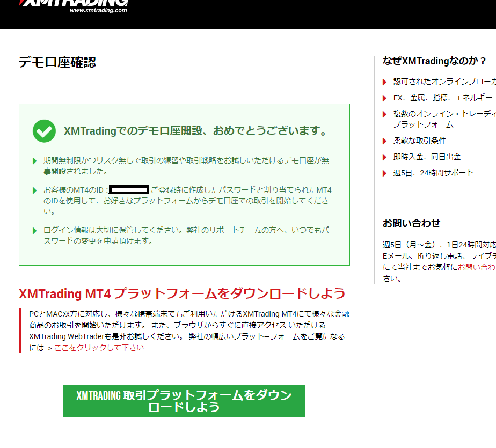
Task: Click the XMTrading logo in the header
Action: tap(74, 6)
